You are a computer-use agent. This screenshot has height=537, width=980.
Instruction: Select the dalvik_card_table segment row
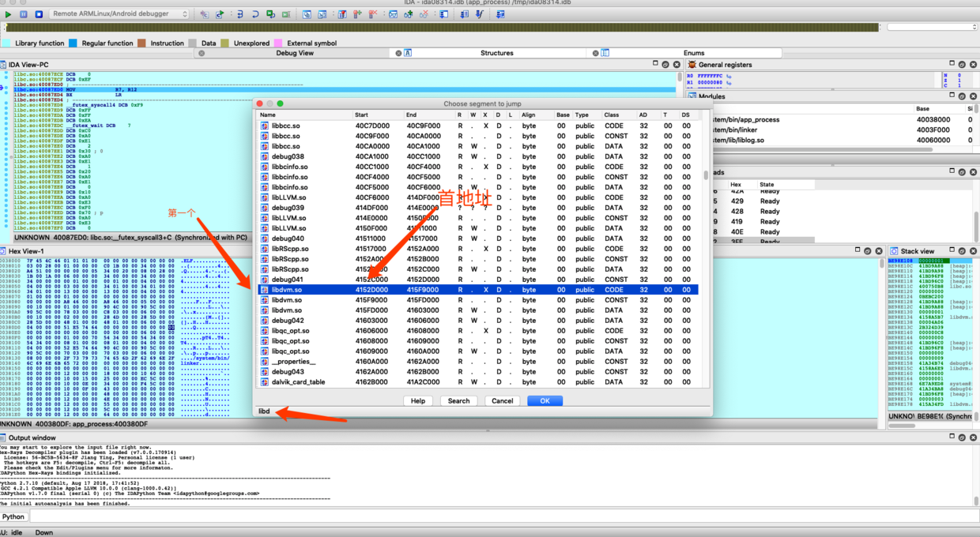point(479,382)
